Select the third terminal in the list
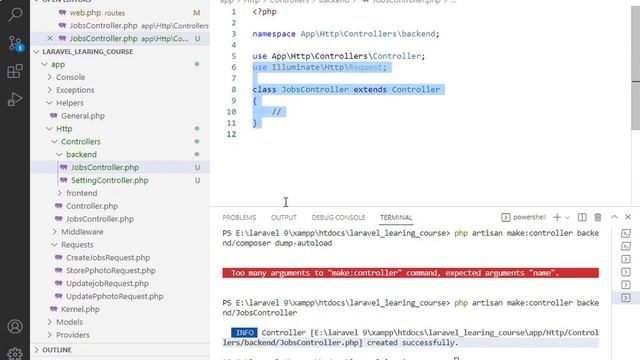640x360 pixels. 625,259
